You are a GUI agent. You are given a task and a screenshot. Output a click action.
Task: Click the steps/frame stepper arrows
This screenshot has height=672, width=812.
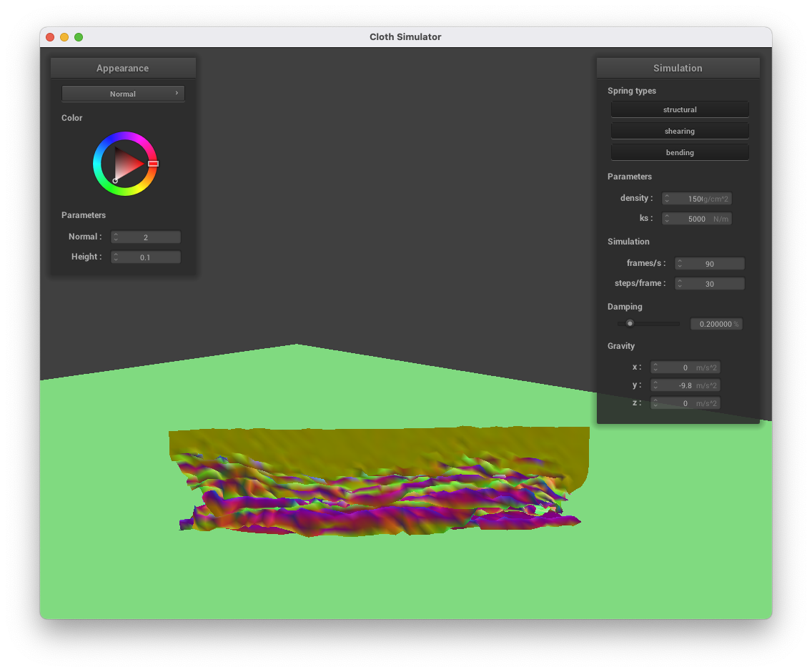click(x=680, y=283)
